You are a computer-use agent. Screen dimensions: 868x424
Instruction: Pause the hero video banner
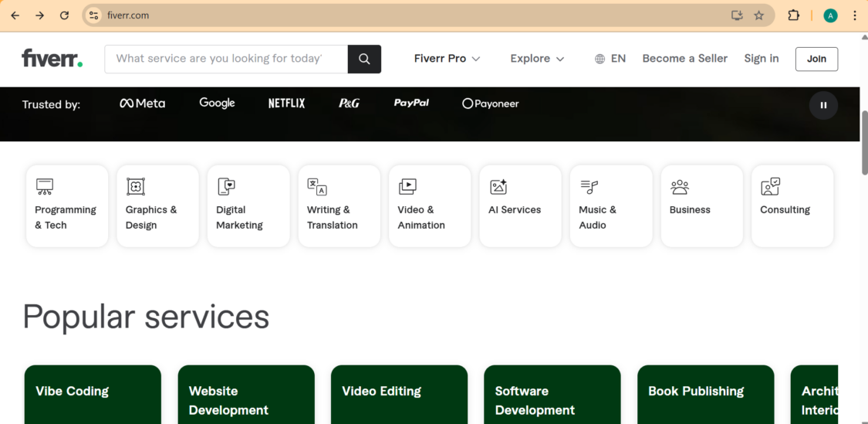[823, 105]
